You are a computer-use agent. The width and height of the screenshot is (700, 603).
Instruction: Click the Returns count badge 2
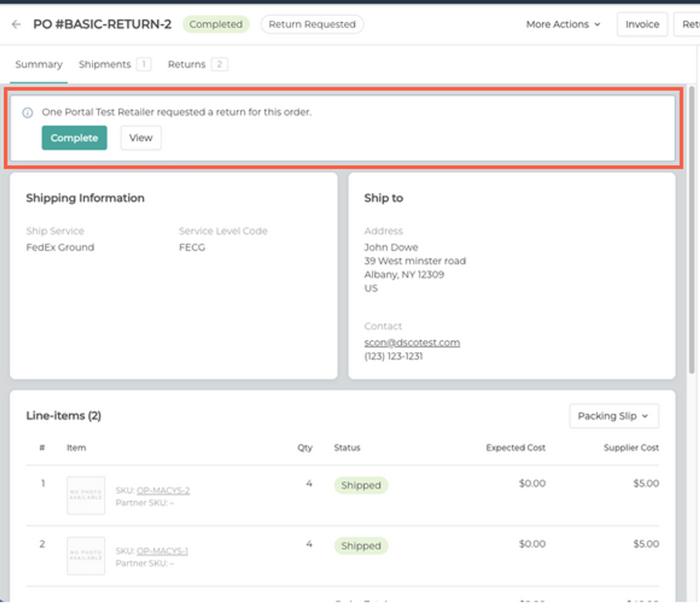(x=219, y=64)
